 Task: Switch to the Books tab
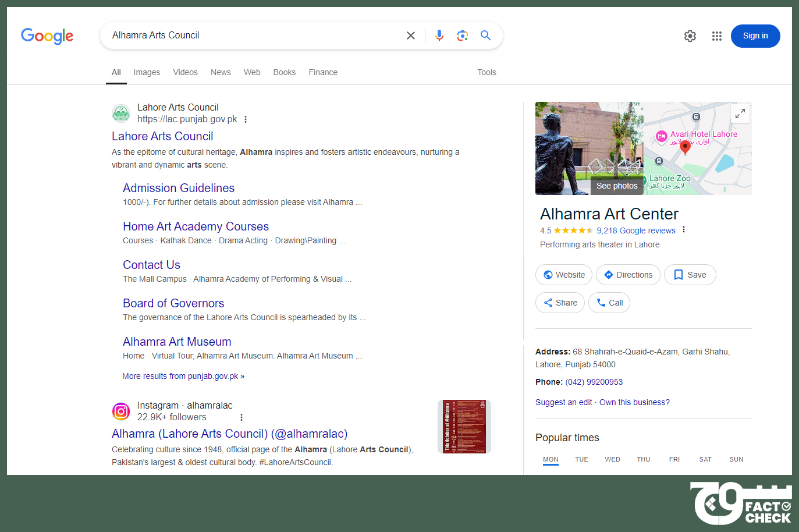tap(285, 72)
